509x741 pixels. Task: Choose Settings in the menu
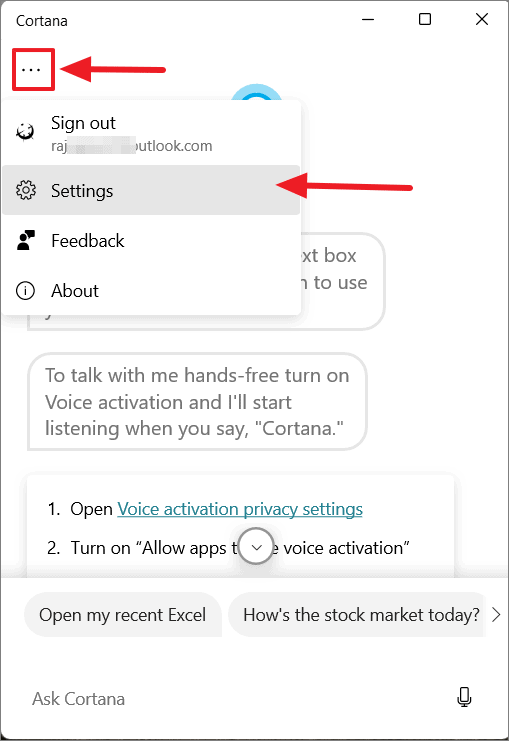151,190
